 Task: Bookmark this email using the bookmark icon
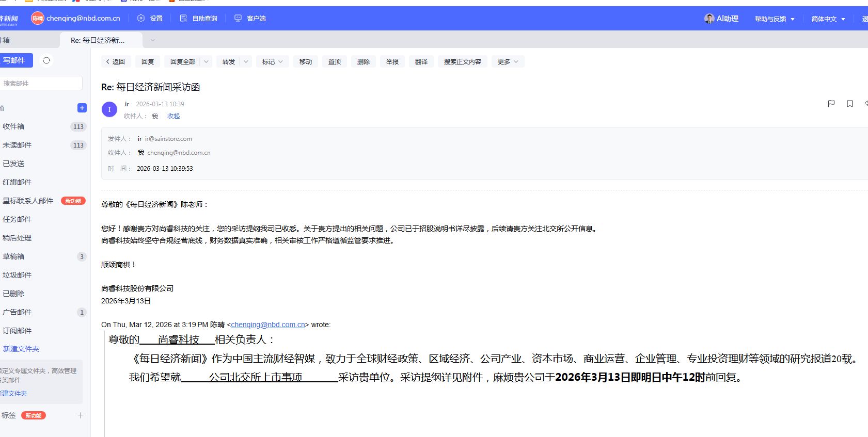(x=849, y=104)
